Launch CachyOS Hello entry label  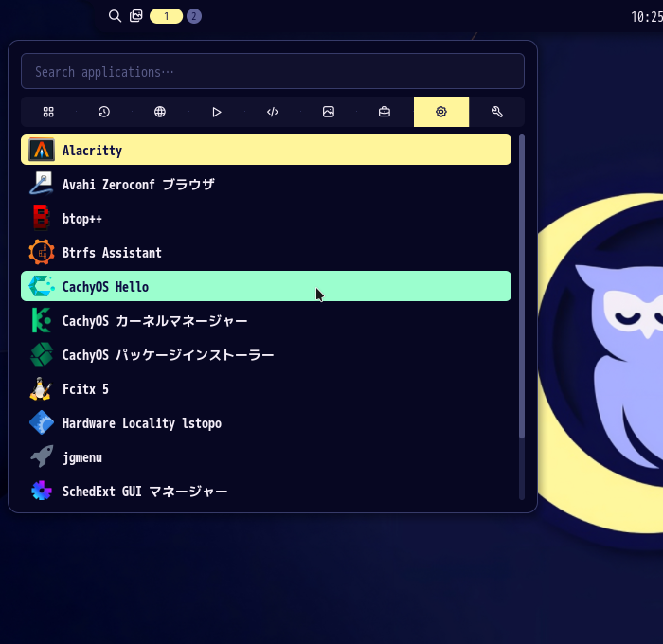click(105, 287)
